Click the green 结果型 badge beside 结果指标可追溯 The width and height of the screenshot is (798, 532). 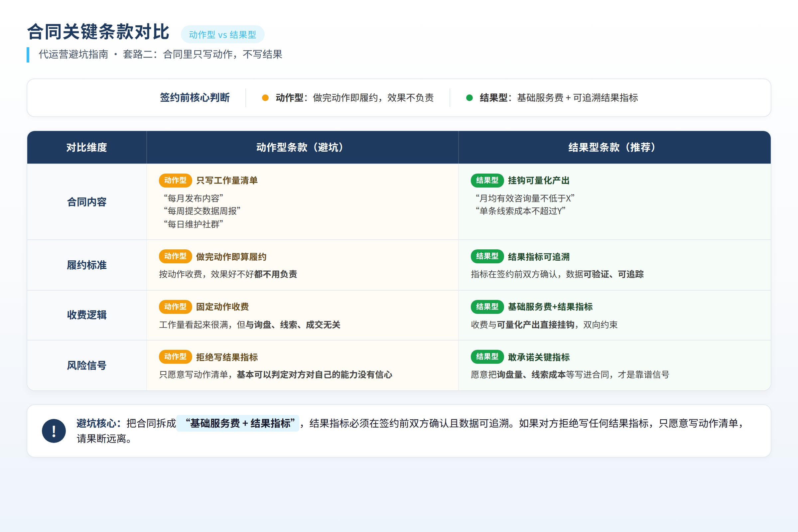tap(487, 256)
